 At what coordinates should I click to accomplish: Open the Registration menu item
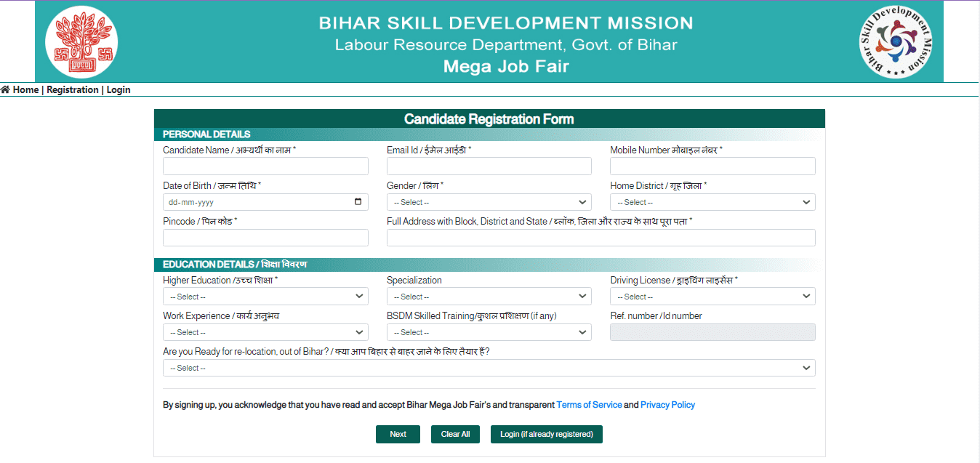click(72, 90)
